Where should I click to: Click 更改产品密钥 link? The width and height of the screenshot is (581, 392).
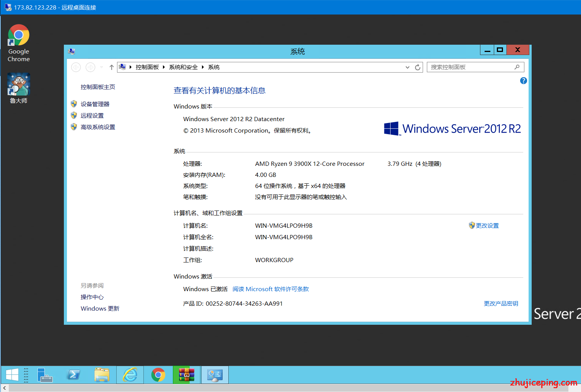tap(501, 303)
